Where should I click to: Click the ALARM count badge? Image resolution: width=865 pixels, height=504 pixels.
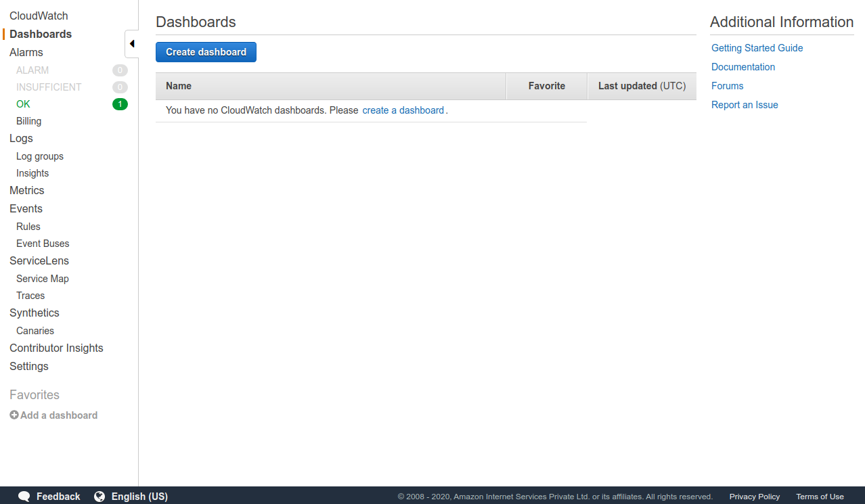click(x=120, y=70)
